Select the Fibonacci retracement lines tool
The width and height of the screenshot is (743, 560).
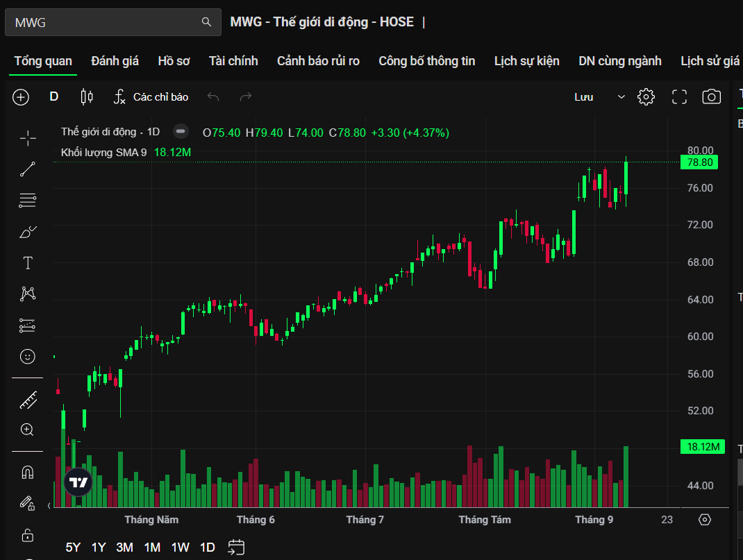tap(28, 201)
